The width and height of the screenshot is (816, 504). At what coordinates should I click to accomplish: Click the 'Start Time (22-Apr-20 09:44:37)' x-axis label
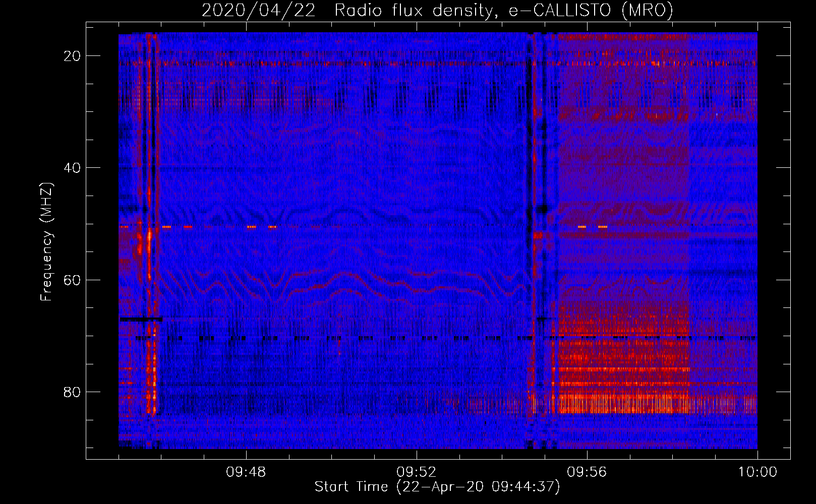tap(437, 487)
